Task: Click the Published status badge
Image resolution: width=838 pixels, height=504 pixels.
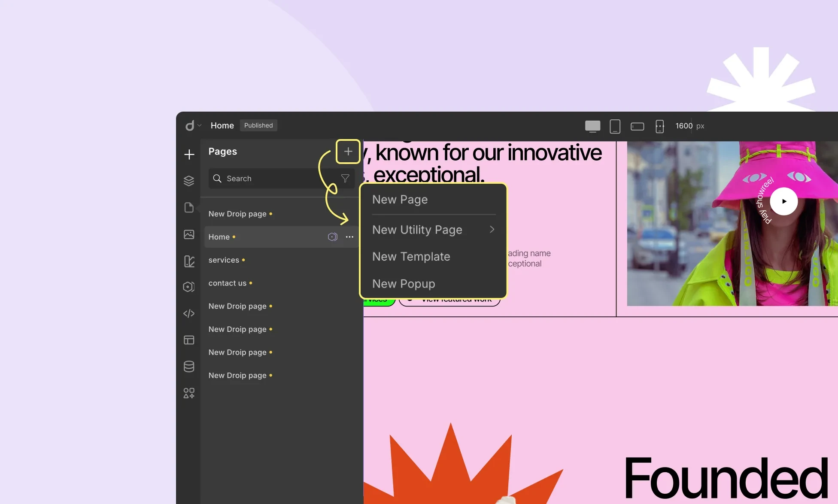Action: pyautogui.click(x=258, y=125)
